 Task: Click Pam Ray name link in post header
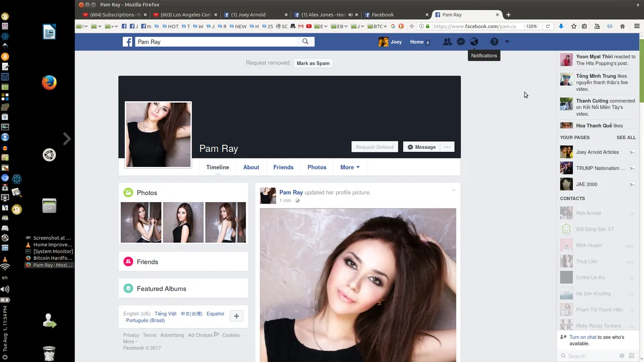point(291,192)
